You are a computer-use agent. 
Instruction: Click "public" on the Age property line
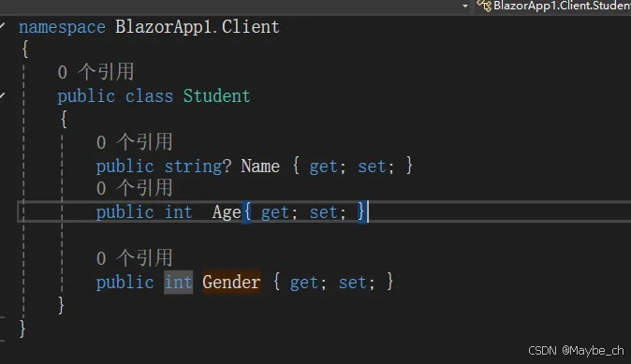point(125,213)
